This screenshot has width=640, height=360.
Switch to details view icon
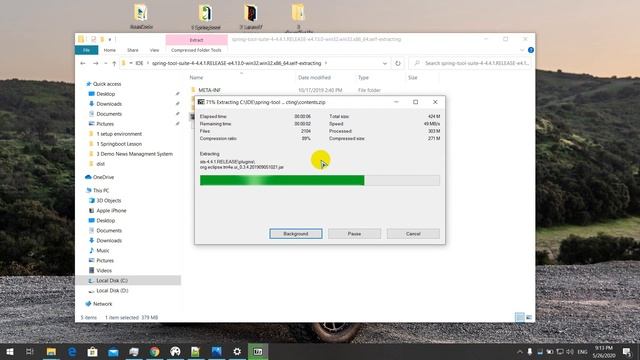519,317
